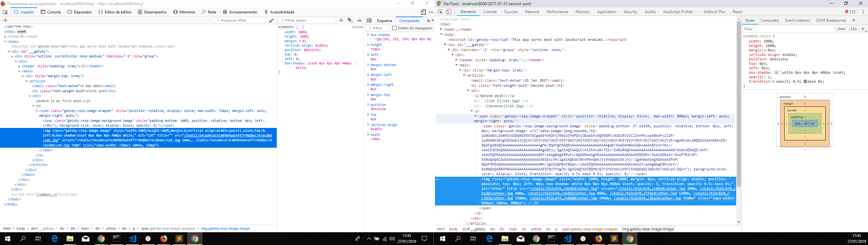The width and height of the screenshot is (868, 245).
Task: Expand computed vertical-align property
Action: click(368, 125)
